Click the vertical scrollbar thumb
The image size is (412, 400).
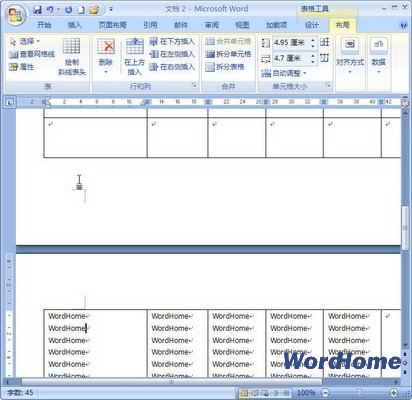point(405,228)
